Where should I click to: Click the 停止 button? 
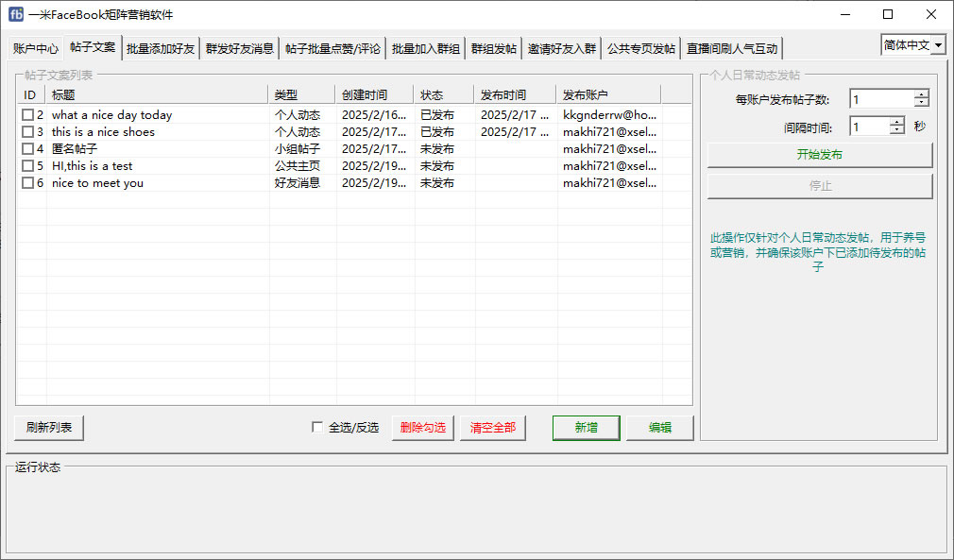(x=820, y=186)
